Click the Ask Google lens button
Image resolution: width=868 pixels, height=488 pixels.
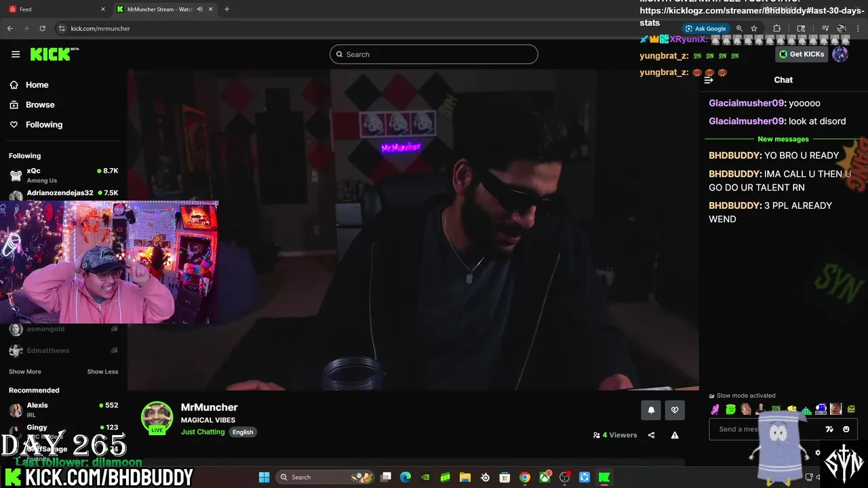[x=705, y=28]
